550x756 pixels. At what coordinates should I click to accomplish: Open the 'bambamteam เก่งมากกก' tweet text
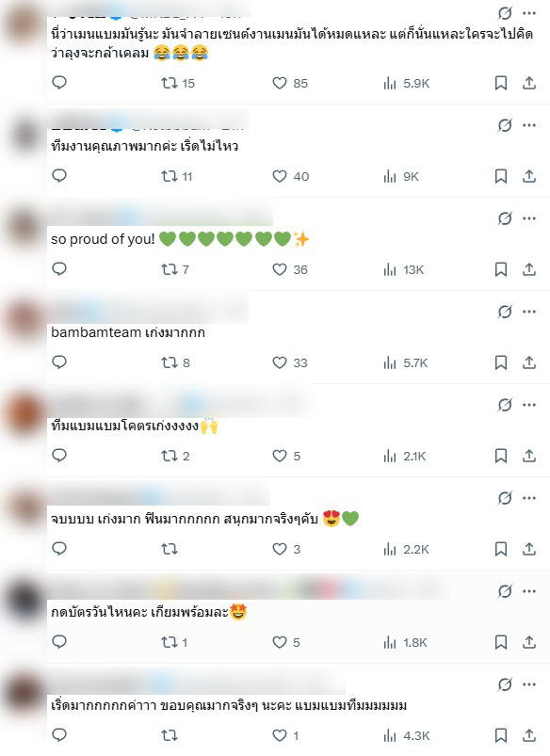tap(128, 332)
